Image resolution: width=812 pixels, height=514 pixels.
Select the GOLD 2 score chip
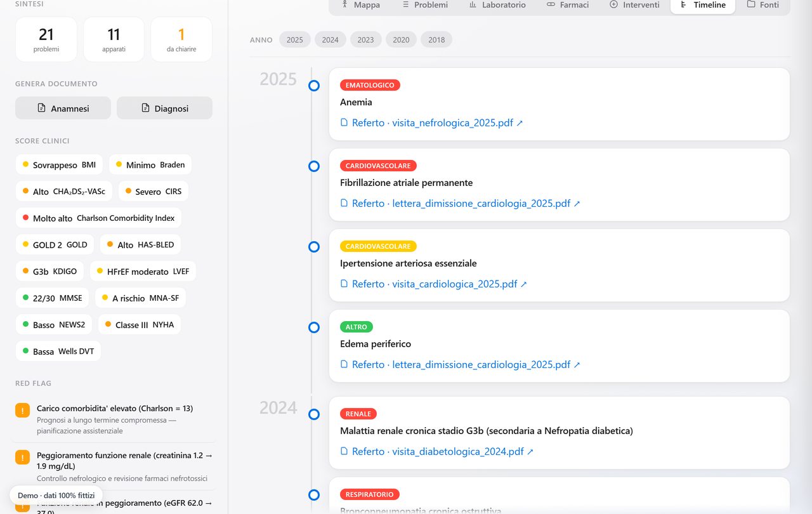(55, 245)
